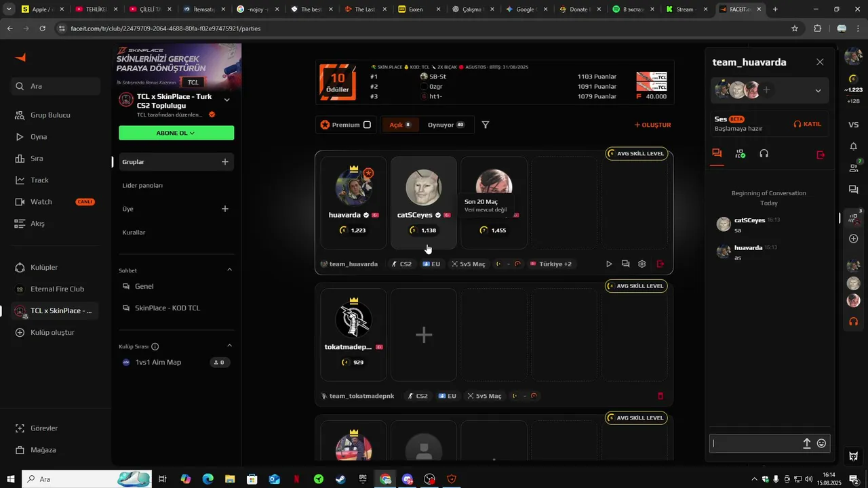Go to the Oyna section

(39, 137)
